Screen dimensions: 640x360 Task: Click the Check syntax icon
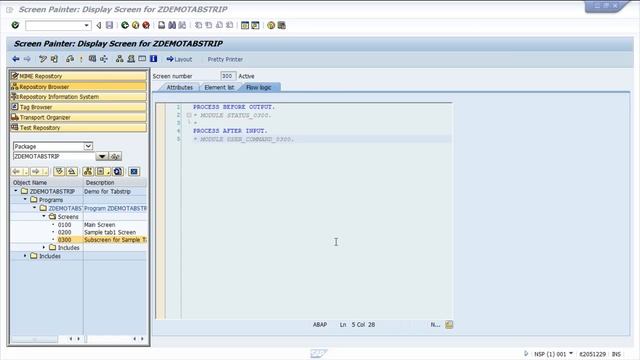pos(70,59)
